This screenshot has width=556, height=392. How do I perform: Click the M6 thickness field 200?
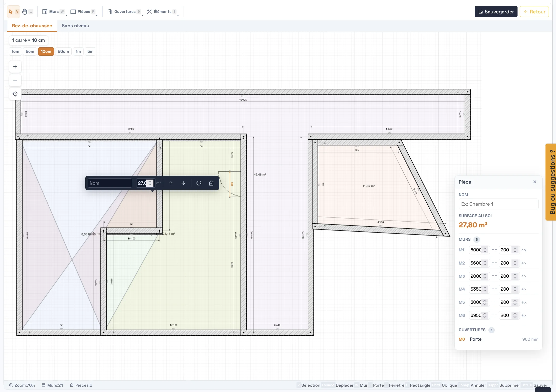(x=509, y=315)
